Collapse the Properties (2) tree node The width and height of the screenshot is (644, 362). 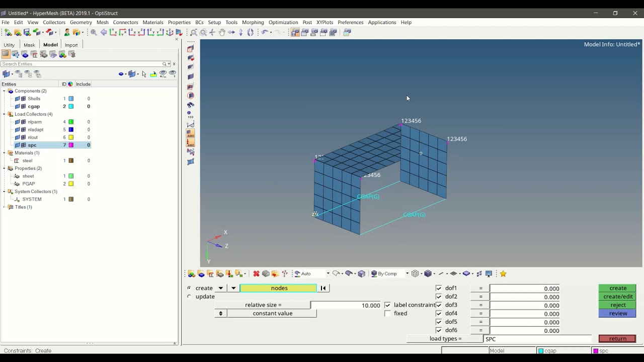[4, 168]
